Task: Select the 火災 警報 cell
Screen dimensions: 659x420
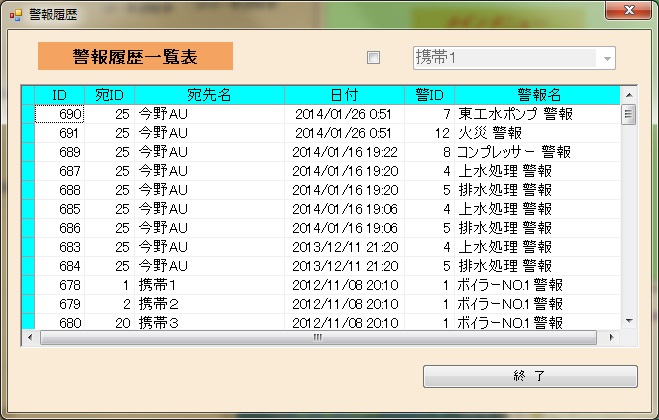Action: [538, 133]
